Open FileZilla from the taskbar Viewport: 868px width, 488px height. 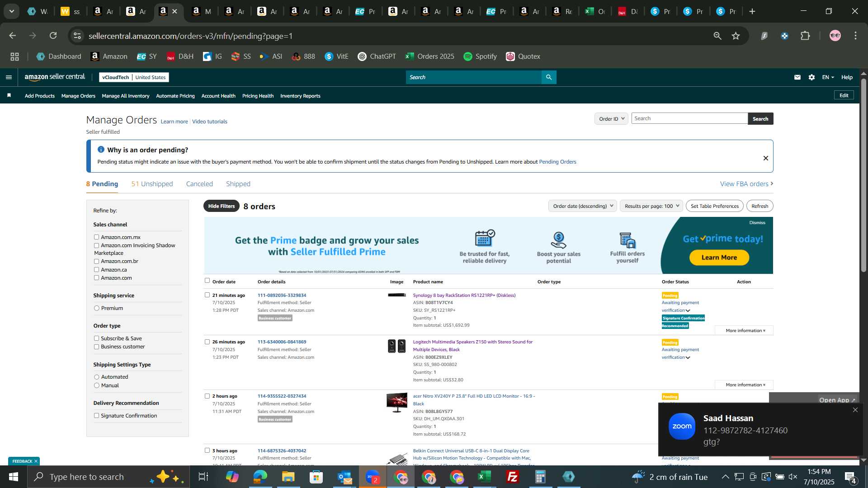click(513, 477)
